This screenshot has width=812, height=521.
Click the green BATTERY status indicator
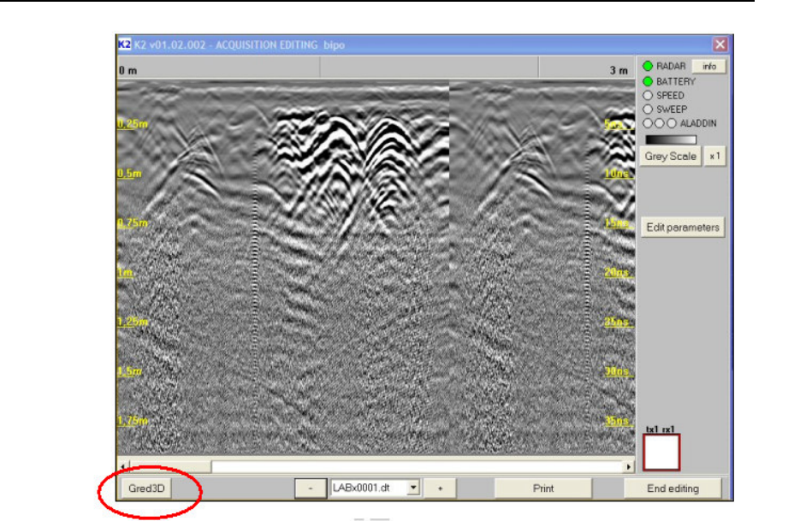pyautogui.click(x=649, y=81)
